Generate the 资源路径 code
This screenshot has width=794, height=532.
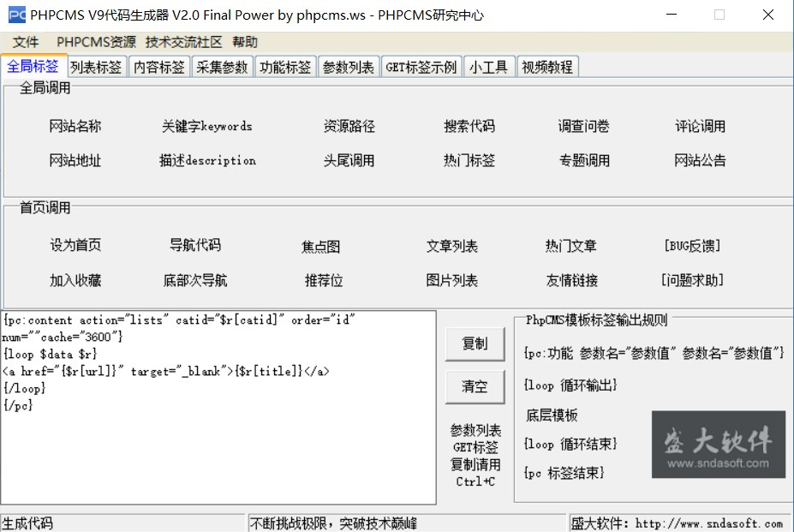(x=349, y=126)
